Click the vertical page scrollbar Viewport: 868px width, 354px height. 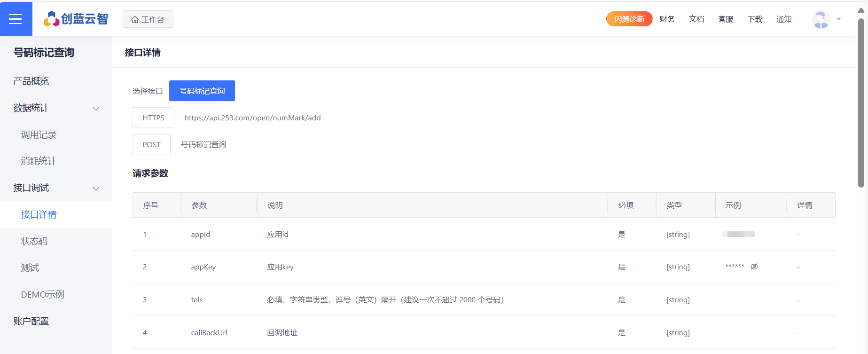pos(861,103)
